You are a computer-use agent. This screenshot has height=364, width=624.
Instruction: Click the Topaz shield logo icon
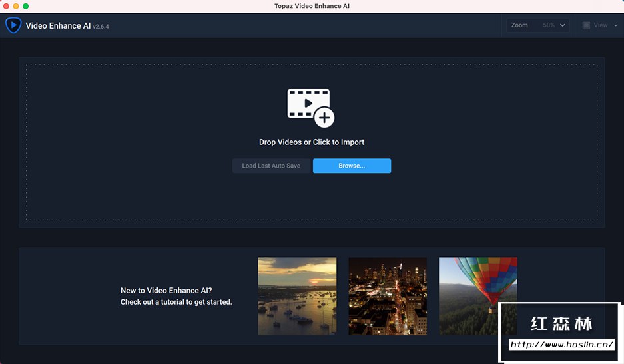pyautogui.click(x=13, y=25)
